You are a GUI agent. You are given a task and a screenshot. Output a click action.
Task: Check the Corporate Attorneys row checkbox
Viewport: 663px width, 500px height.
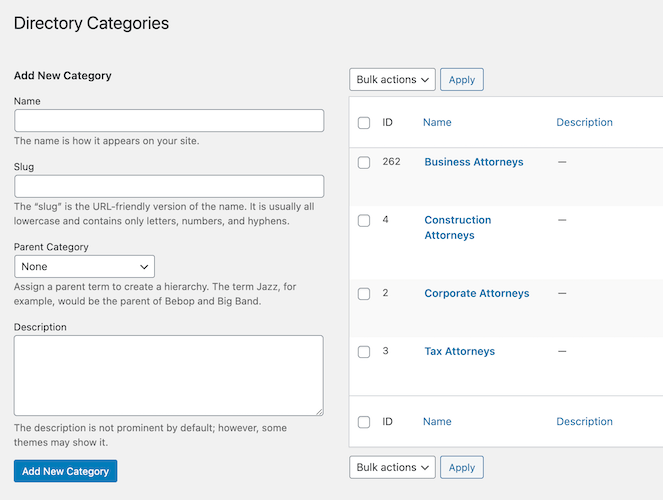click(364, 293)
